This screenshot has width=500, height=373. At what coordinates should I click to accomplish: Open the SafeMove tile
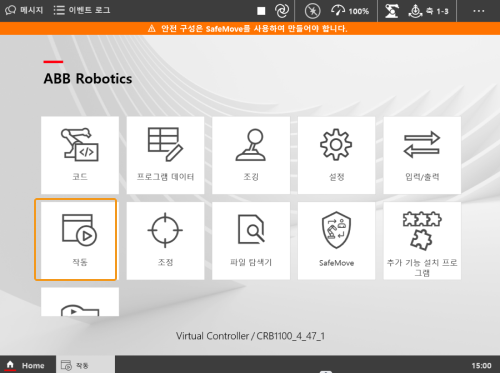[x=336, y=241]
